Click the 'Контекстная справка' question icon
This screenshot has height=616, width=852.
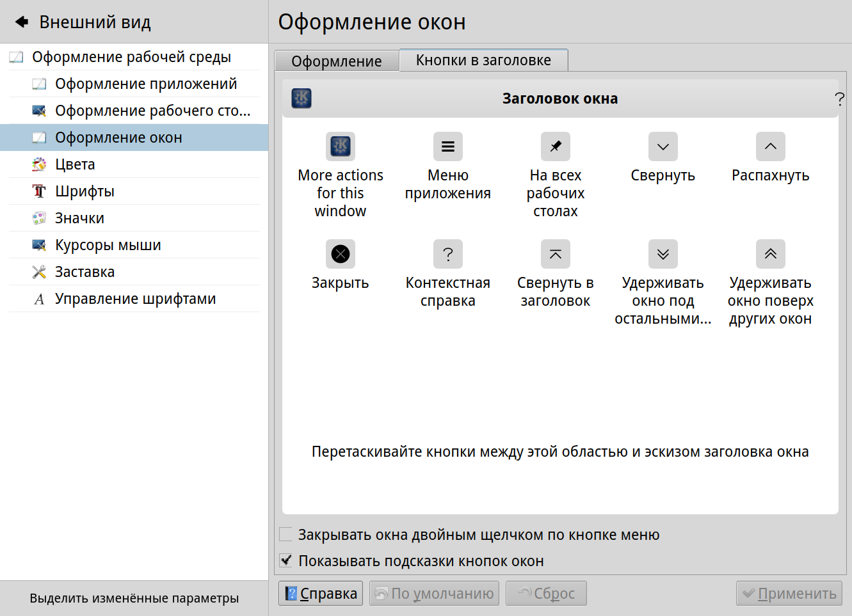448,254
